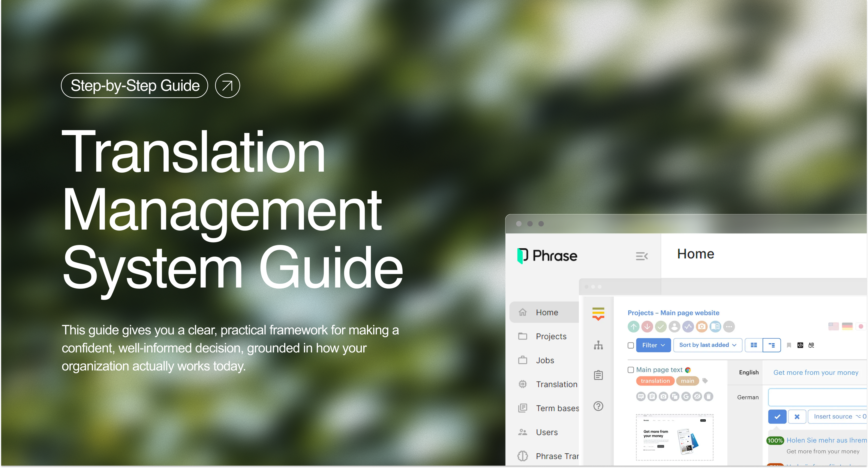Open the Filter dropdown
Viewport: 868px width, 468px height.
(x=653, y=345)
